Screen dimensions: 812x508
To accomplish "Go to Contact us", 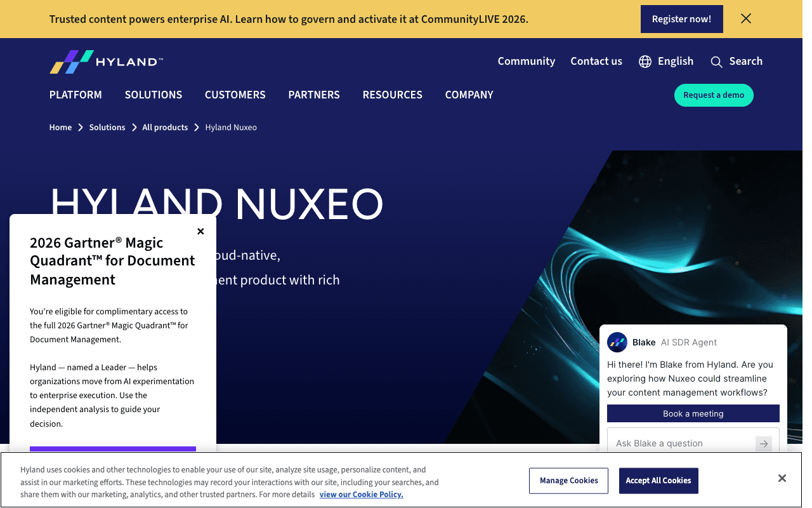I will click(x=596, y=62).
